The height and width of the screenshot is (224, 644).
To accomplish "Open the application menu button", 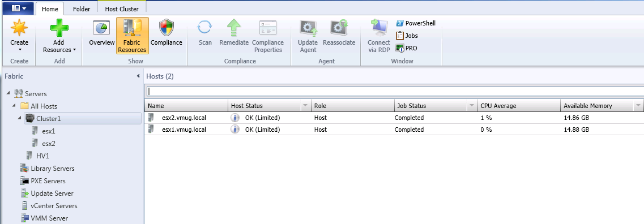I will 19,8.
